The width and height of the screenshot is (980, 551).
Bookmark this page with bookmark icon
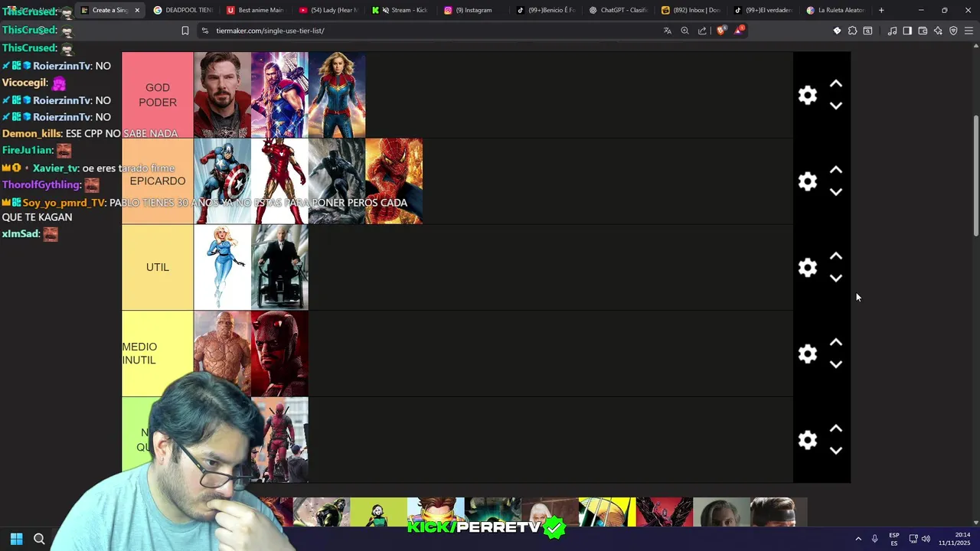[x=185, y=31]
